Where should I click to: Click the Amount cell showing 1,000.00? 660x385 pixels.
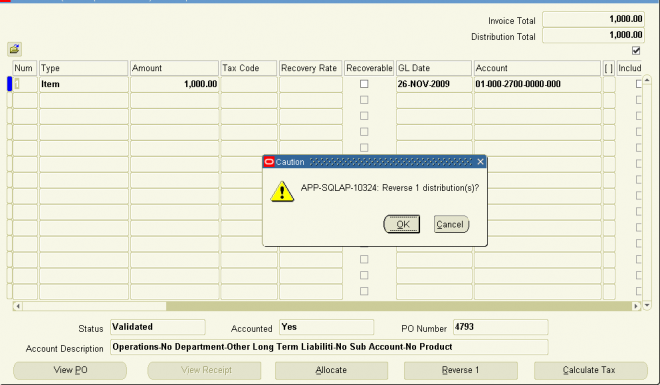(174, 84)
